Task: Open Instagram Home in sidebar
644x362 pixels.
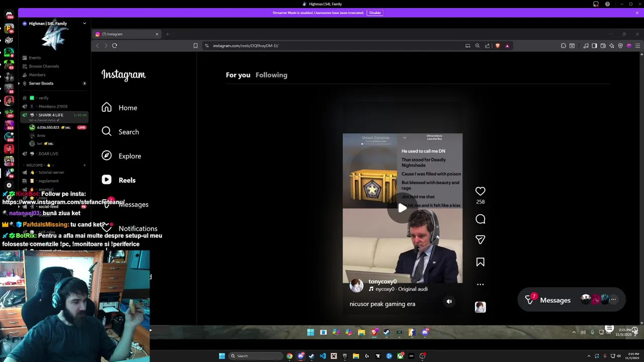Action: tap(119, 108)
